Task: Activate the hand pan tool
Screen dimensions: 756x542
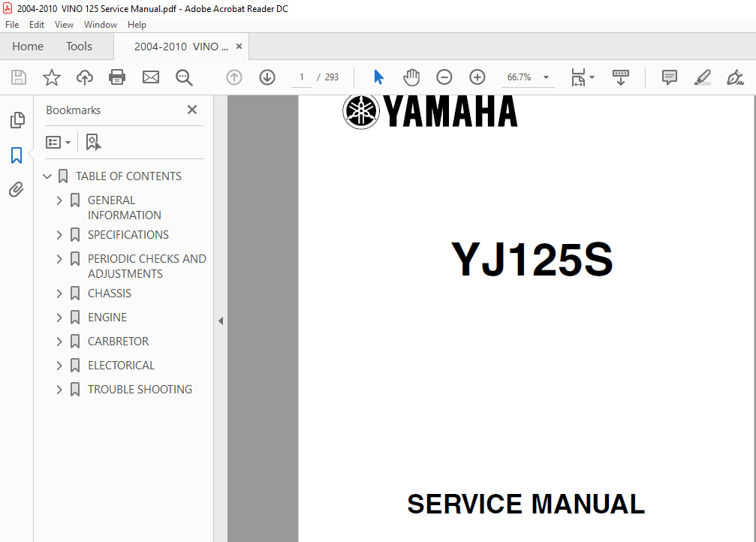Action: point(411,77)
